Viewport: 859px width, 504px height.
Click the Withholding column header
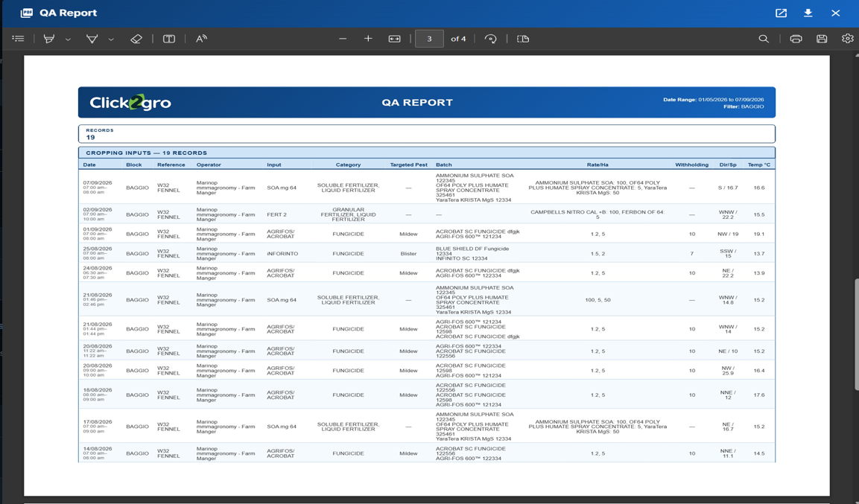(x=692, y=165)
